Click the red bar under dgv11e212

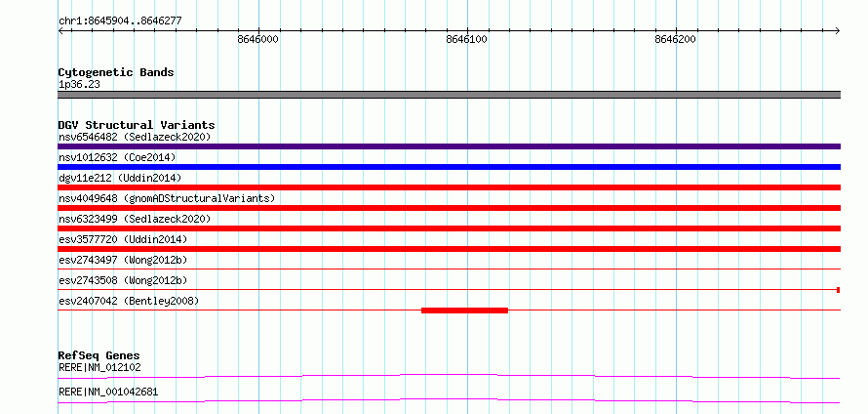click(450, 187)
